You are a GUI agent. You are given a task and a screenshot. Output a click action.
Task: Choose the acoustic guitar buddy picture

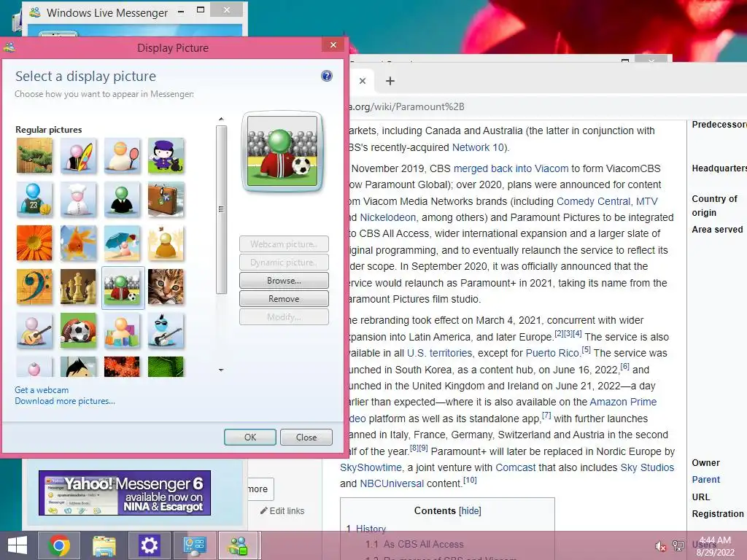34,331
